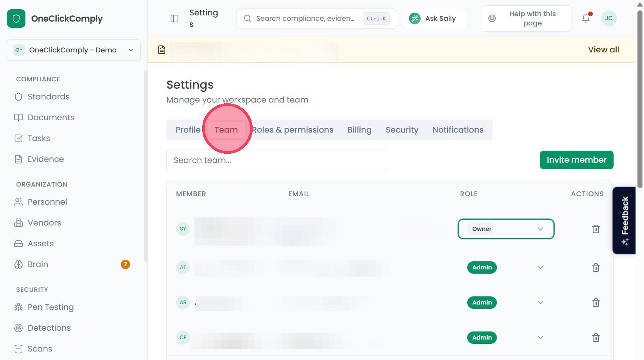Click the main page vertical scrollbar

640,99
